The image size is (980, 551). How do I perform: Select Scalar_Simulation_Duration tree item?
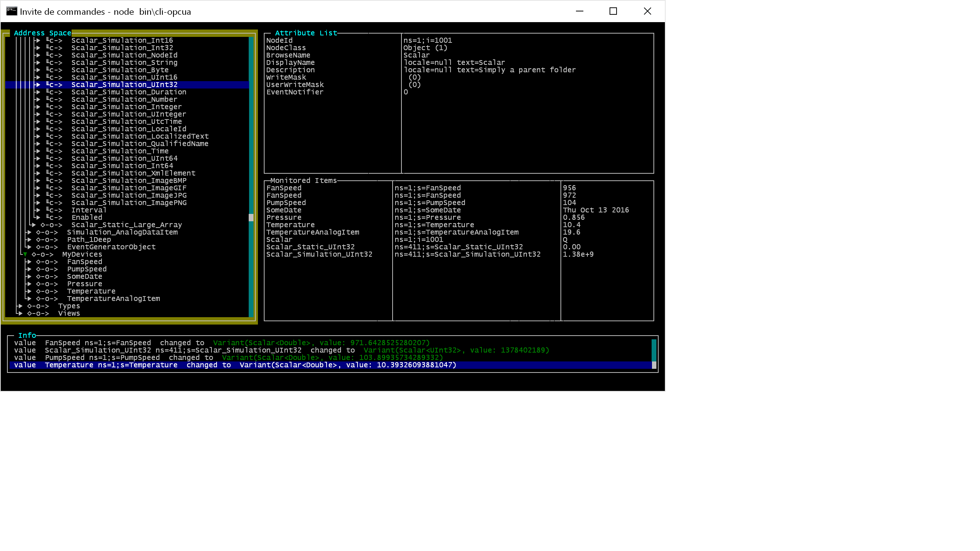[128, 92]
